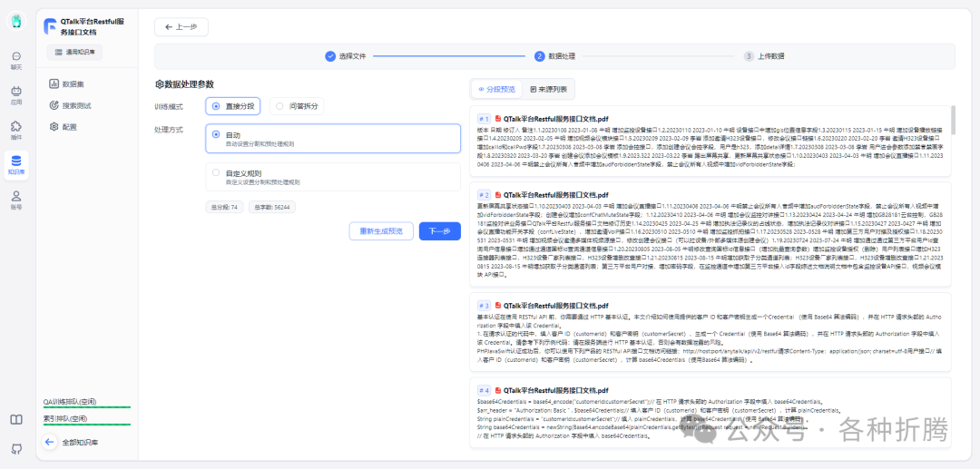Open the 聊天 chat sidebar icon

point(16,60)
